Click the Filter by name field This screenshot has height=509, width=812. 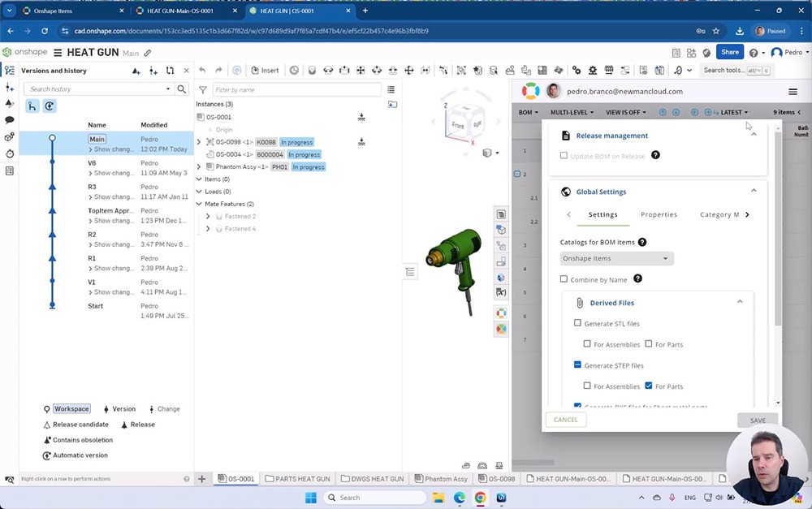point(296,89)
